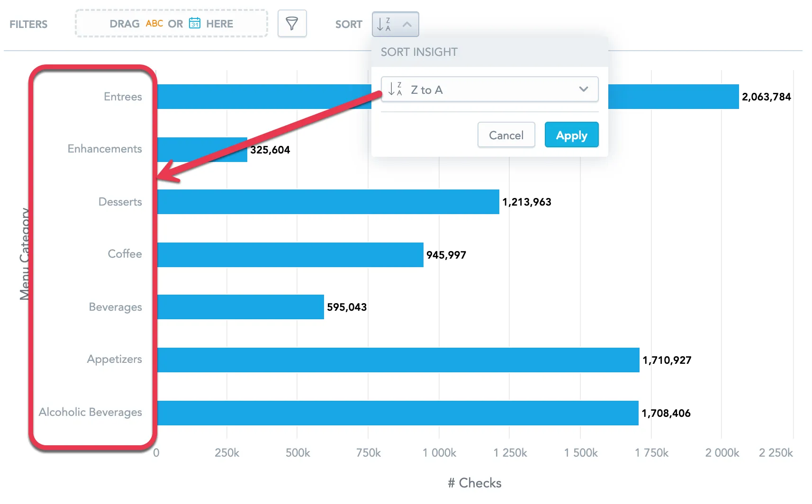
Task: Cancel the sort insight changes
Action: point(506,135)
